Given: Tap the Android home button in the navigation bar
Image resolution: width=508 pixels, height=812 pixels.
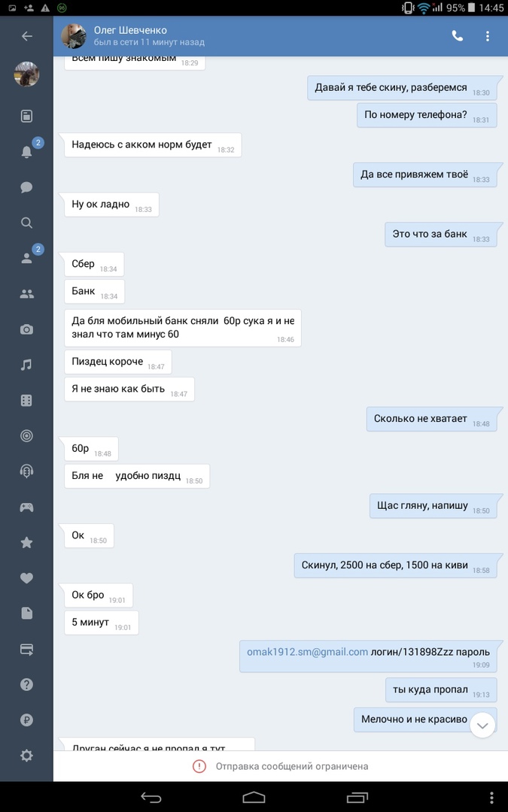Looking at the screenshot, I should coord(254,798).
